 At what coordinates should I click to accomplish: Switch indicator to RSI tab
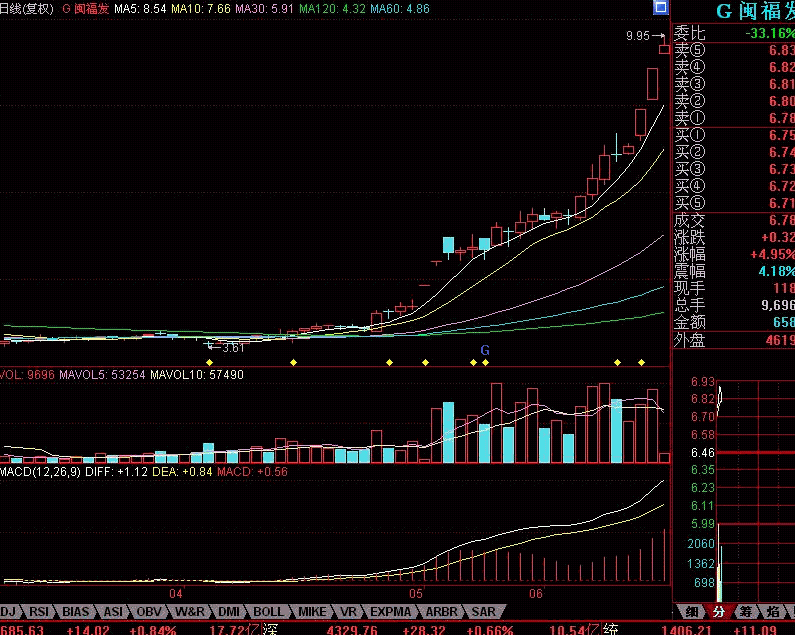(x=40, y=611)
